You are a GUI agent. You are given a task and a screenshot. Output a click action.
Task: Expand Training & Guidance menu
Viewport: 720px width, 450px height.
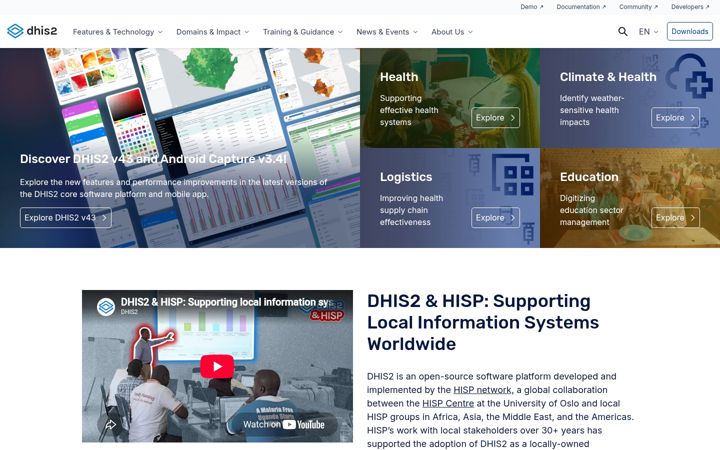click(x=303, y=32)
